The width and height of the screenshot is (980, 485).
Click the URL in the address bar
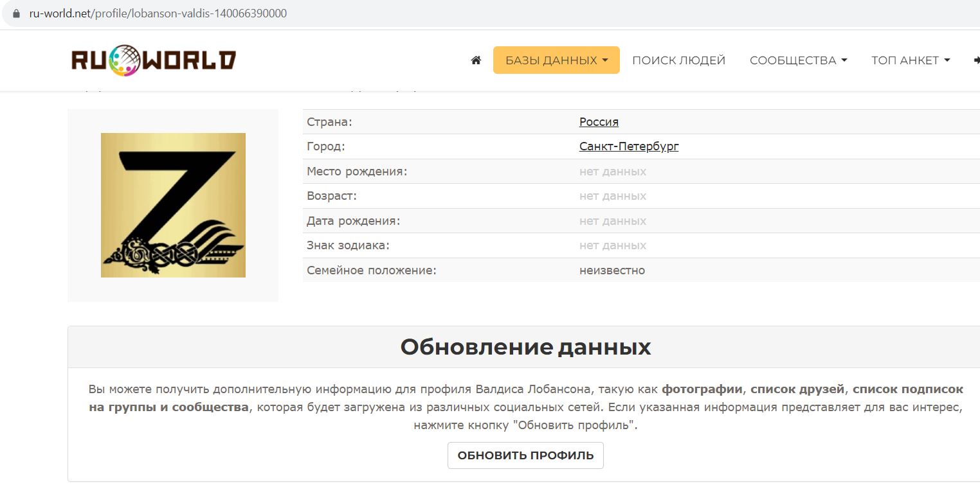158,13
